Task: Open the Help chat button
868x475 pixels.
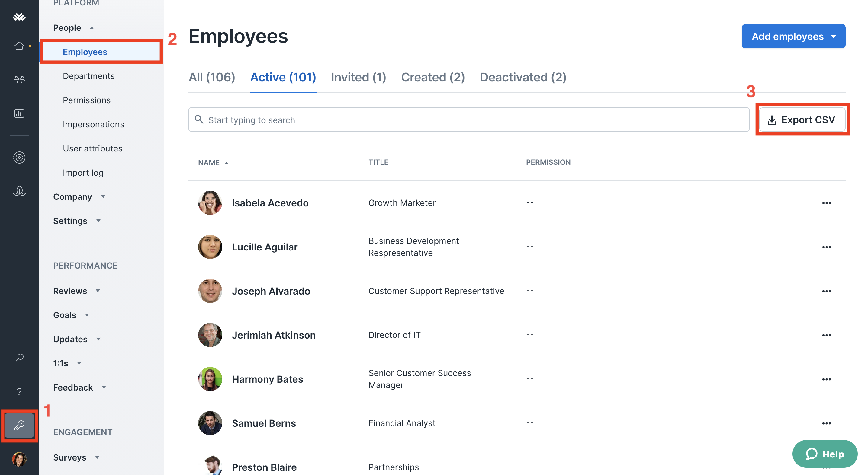Action: pyautogui.click(x=825, y=454)
